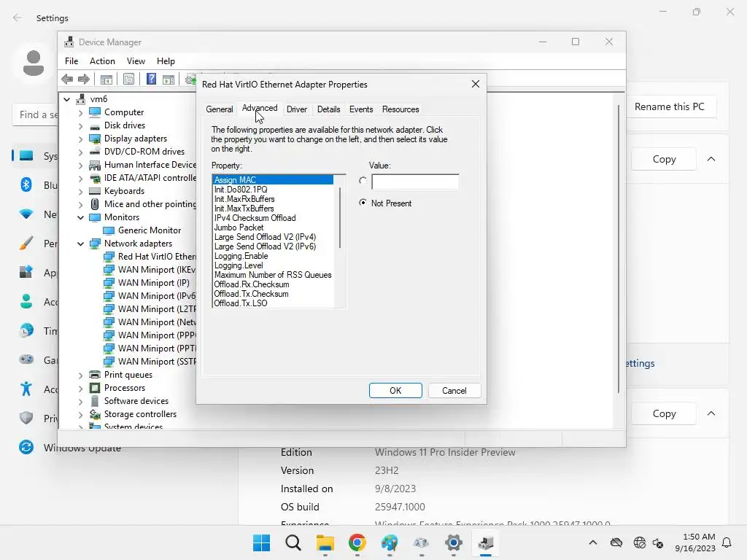Select the Processors category icon
The width and height of the screenshot is (747, 560).
(95, 388)
